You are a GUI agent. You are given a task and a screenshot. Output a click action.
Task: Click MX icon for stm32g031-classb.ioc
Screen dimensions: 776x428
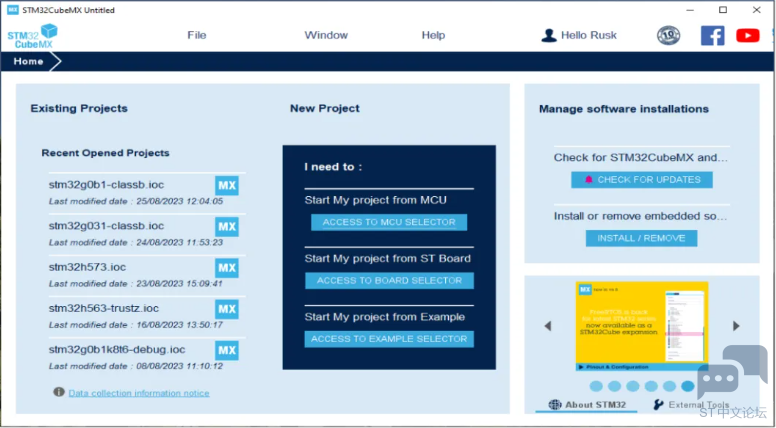click(227, 227)
